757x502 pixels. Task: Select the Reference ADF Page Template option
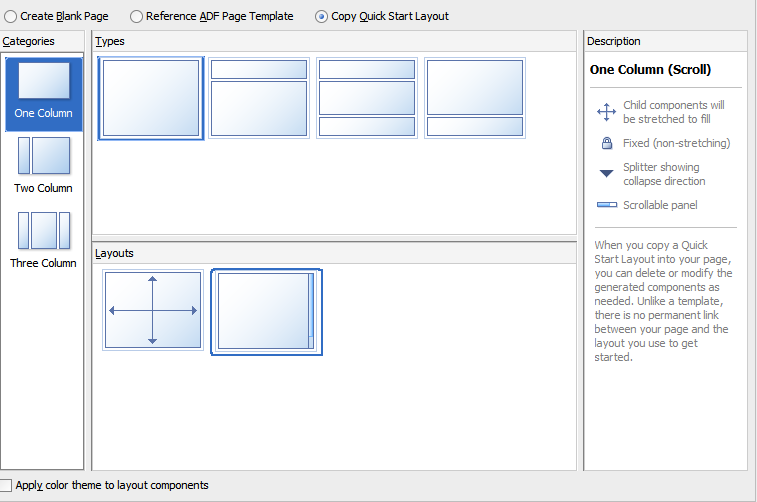(137, 16)
